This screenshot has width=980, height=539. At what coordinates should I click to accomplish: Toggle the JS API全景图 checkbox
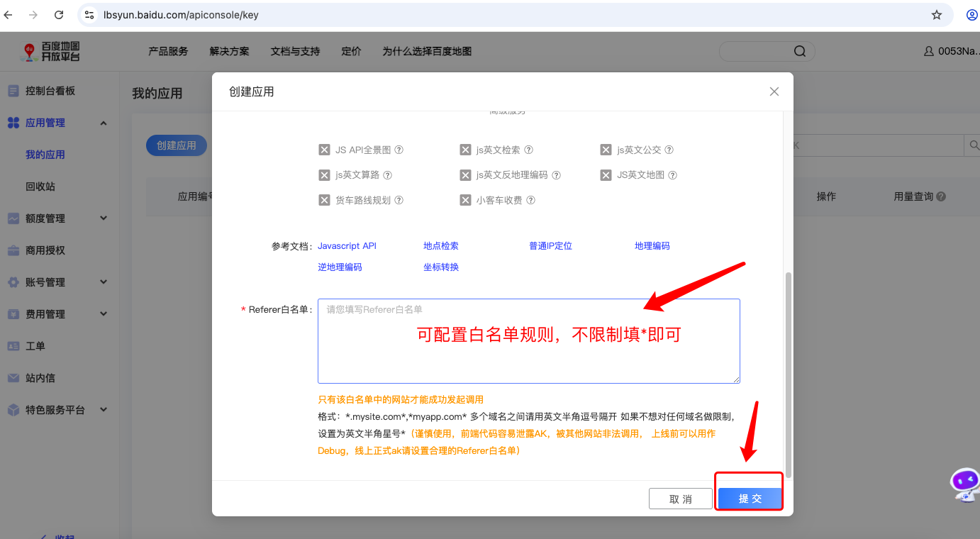click(324, 150)
